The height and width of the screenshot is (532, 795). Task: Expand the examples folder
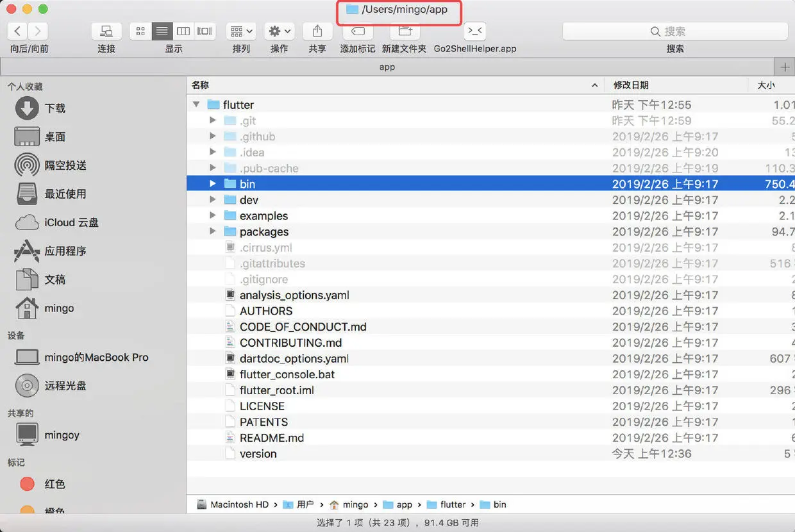point(213,216)
